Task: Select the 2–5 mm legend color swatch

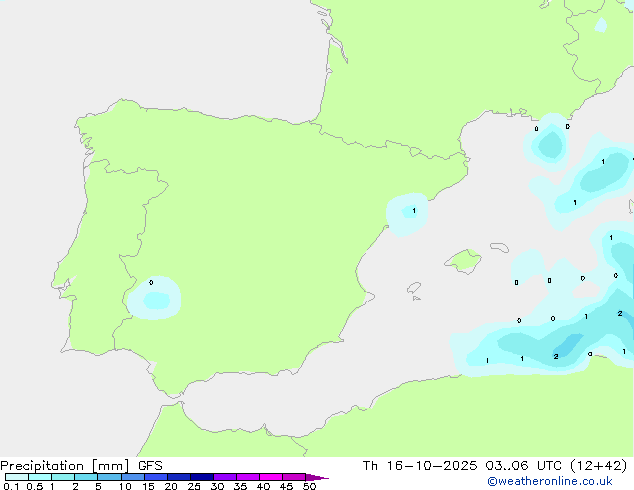Action: coord(86,477)
